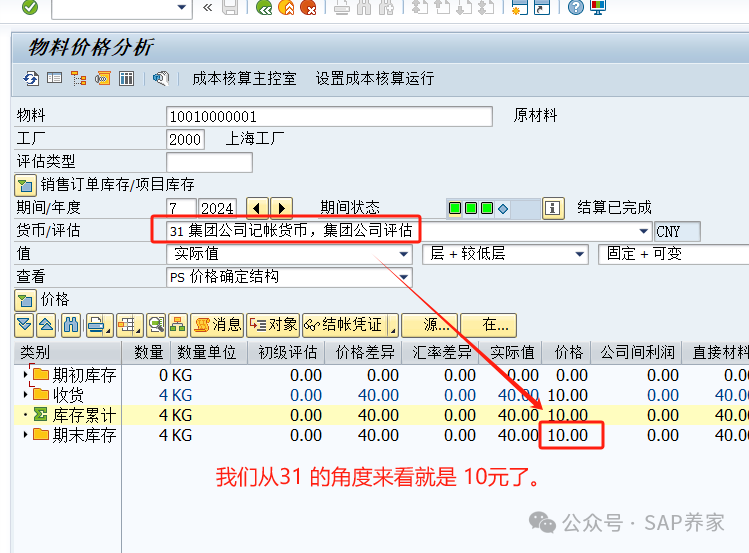
Task: Click the top toolbar Print icon
Action: (342, 7)
